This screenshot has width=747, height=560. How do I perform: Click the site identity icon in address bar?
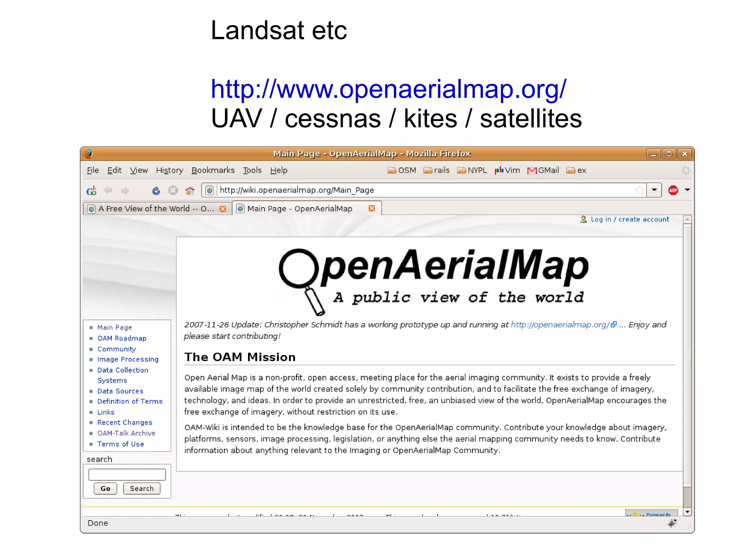click(x=209, y=190)
